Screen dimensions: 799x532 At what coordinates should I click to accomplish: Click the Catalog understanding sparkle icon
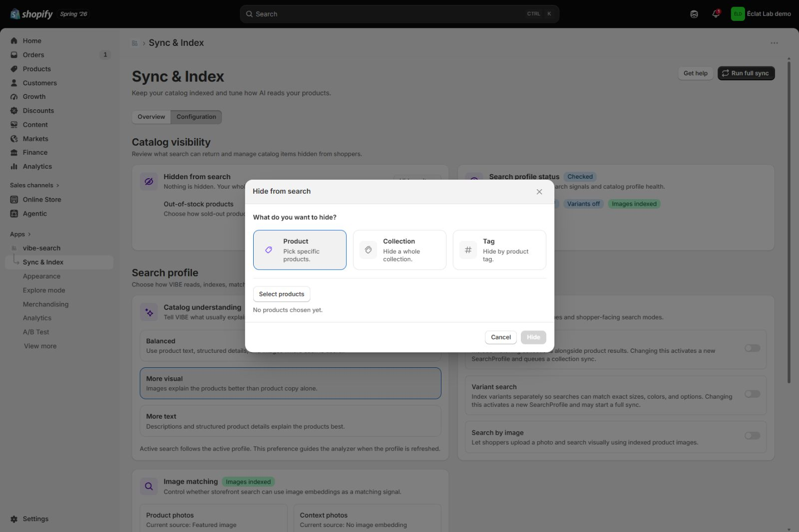[149, 312]
